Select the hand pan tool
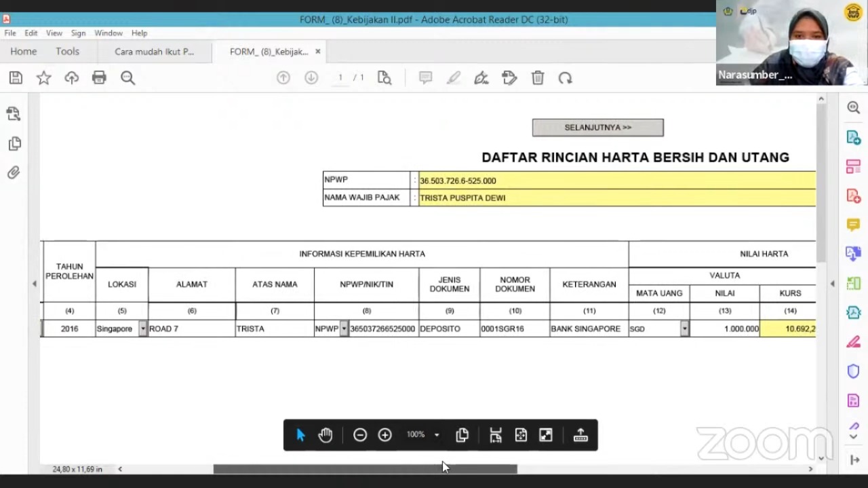This screenshot has width=868, height=488. click(x=325, y=435)
